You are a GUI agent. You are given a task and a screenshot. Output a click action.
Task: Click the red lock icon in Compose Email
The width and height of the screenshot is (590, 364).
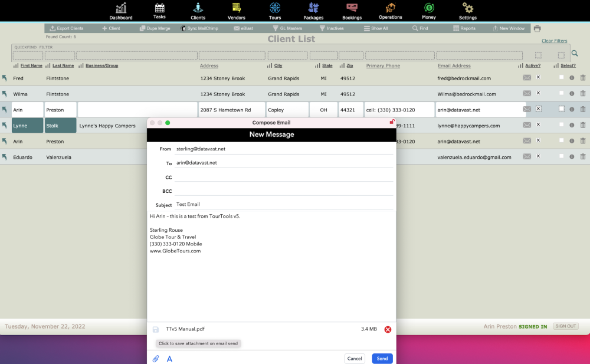pyautogui.click(x=392, y=122)
